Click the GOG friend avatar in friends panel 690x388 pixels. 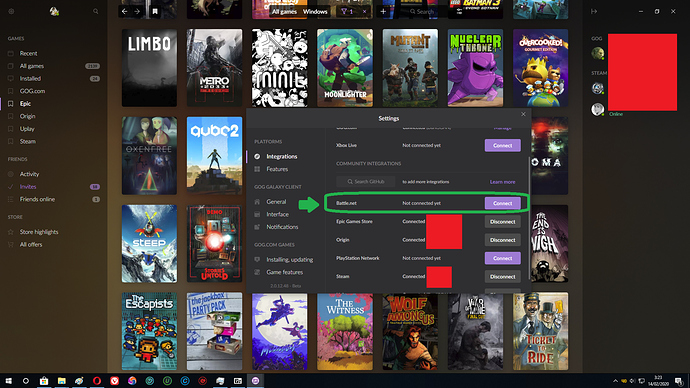[598, 54]
